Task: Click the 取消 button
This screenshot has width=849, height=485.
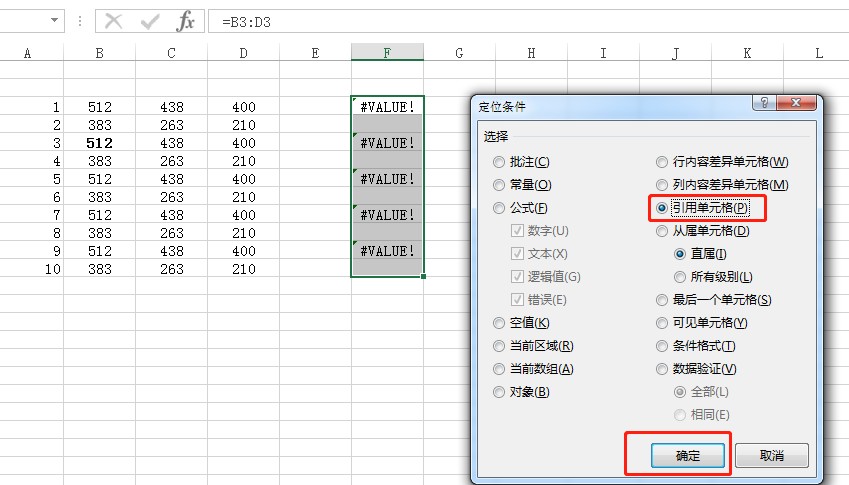Action: (x=772, y=456)
